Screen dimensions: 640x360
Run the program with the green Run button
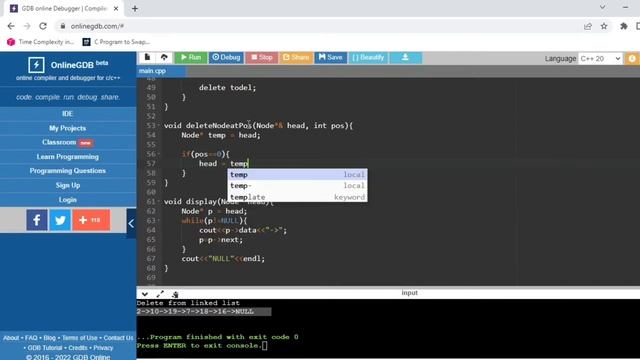click(x=191, y=58)
